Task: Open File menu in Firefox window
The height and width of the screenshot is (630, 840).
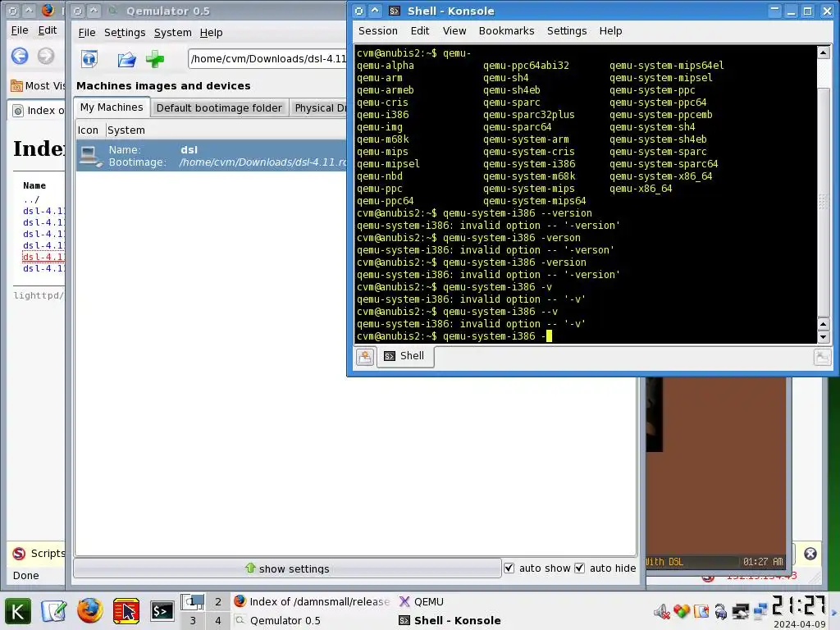Action: (x=20, y=30)
